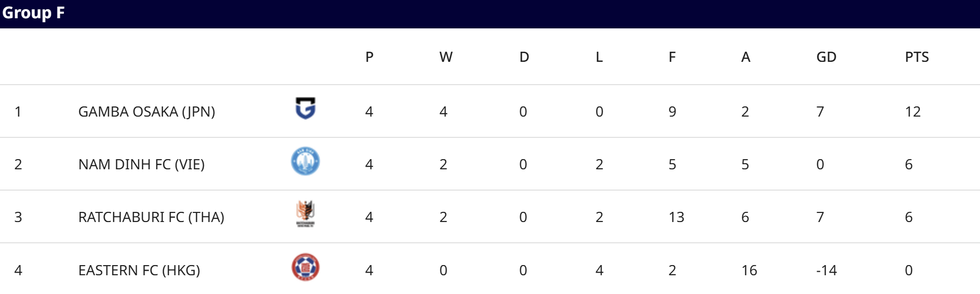
Task: Open the GAMBA OSAKA (JPN) team name
Action: coord(147,112)
